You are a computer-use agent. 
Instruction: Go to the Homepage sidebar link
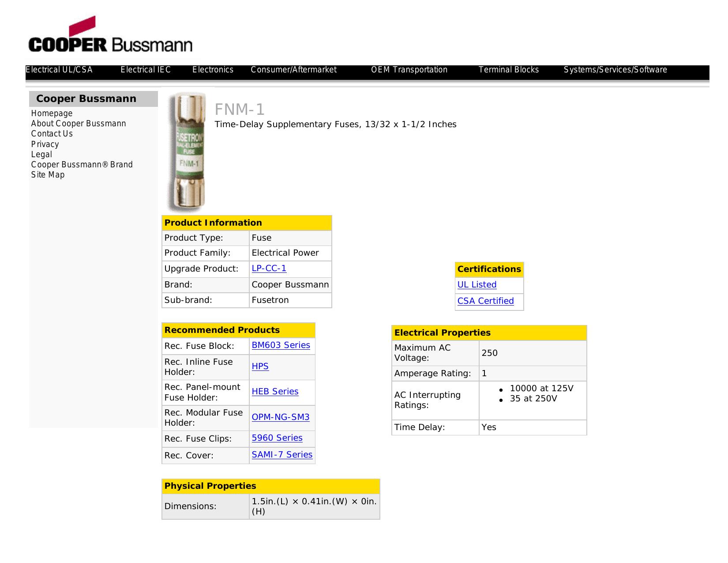pos(52,113)
